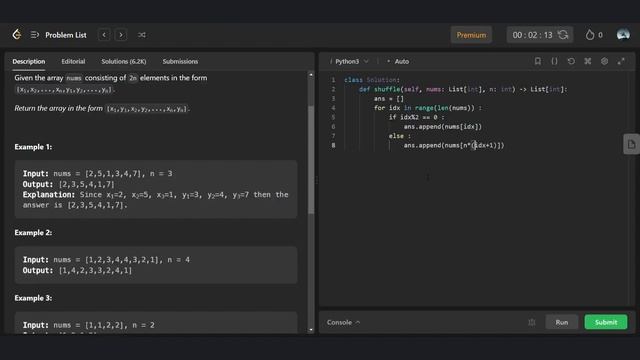
Task: Click the description scrollbar down arrow
Action: click(x=311, y=329)
